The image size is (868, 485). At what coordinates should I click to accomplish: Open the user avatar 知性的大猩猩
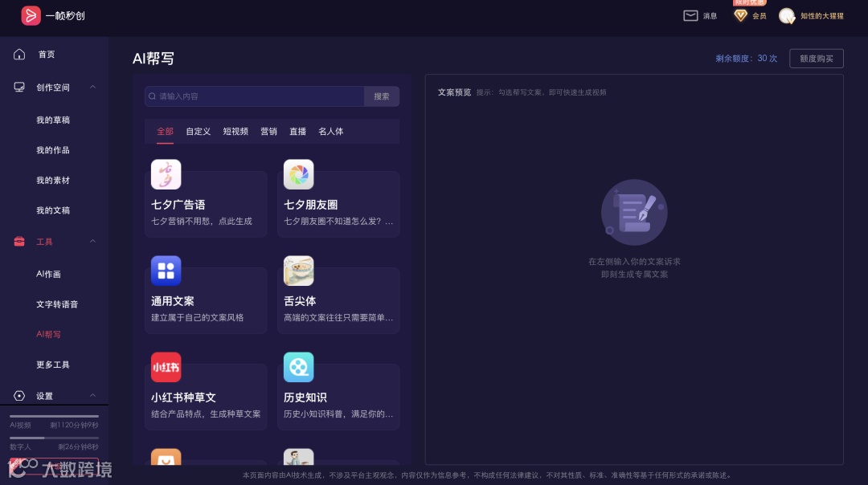(786, 16)
